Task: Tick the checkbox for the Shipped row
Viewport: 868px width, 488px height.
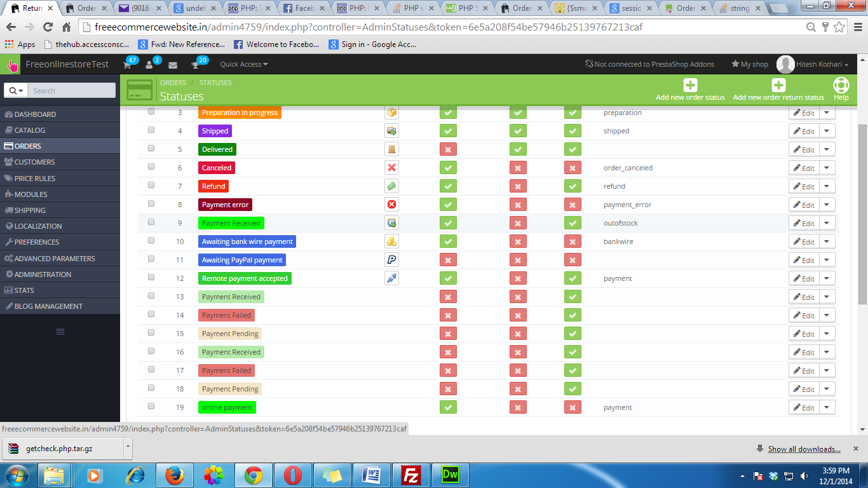Action: tap(151, 130)
